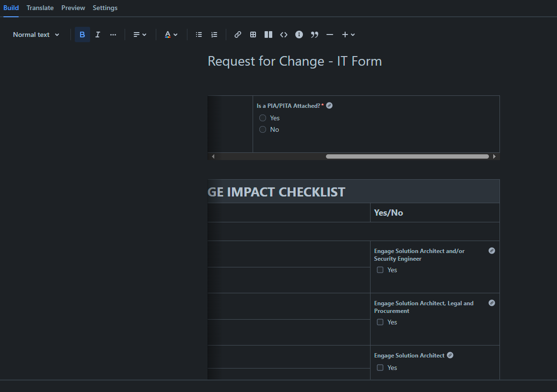Open the Normal text style dropdown
The image size is (557, 392).
coord(36,35)
